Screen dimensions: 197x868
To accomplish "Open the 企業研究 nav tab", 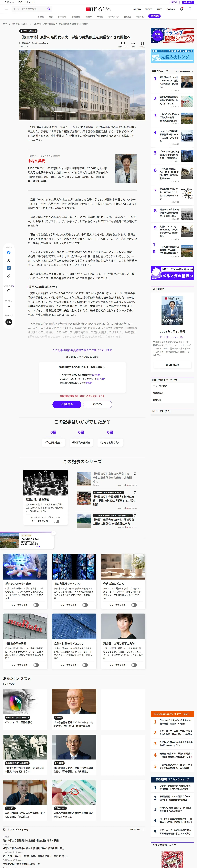I will [127, 16].
